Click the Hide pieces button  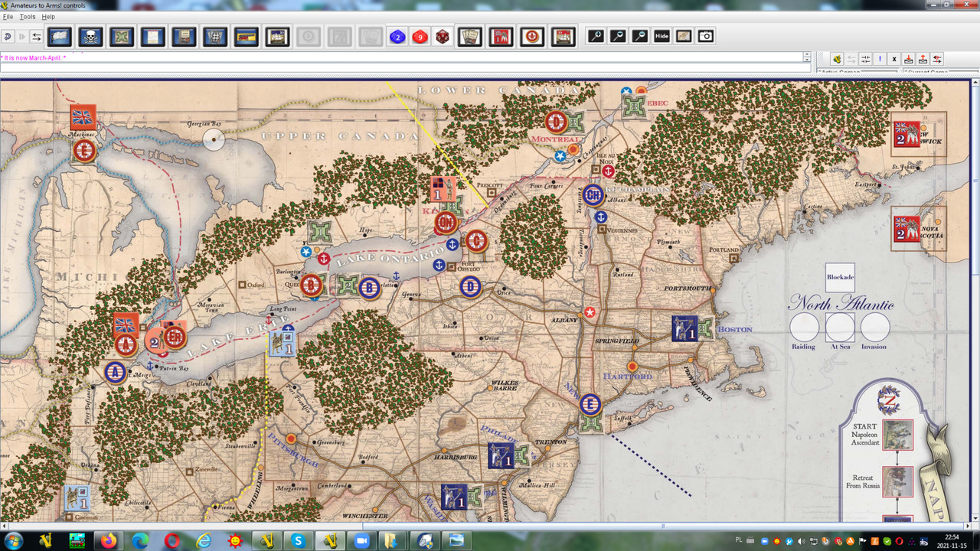tap(661, 36)
